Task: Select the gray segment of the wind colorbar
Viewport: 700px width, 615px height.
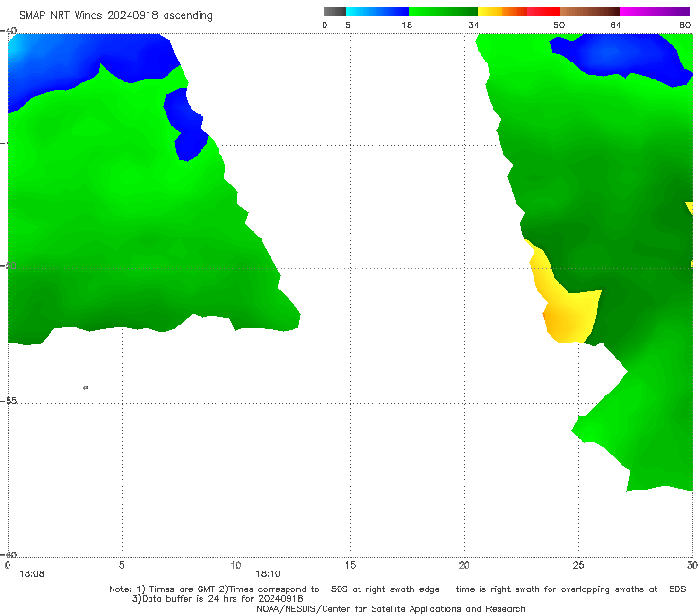Action: [335, 11]
